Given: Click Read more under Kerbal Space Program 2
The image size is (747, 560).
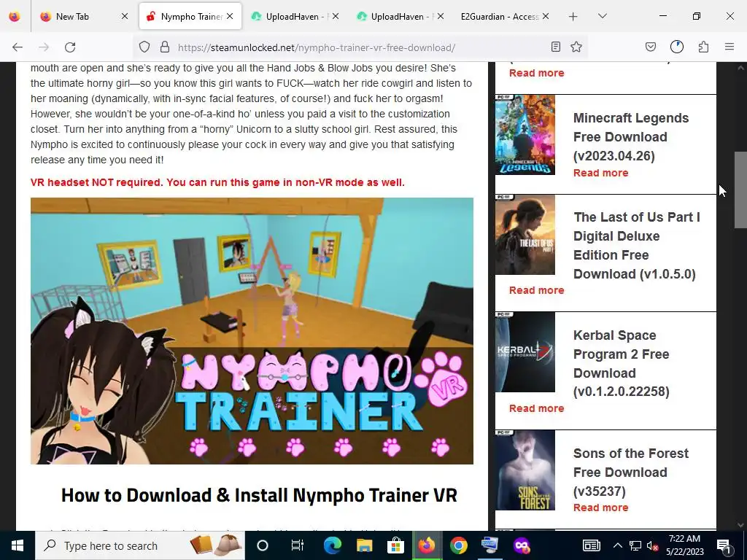Looking at the screenshot, I should (536, 408).
